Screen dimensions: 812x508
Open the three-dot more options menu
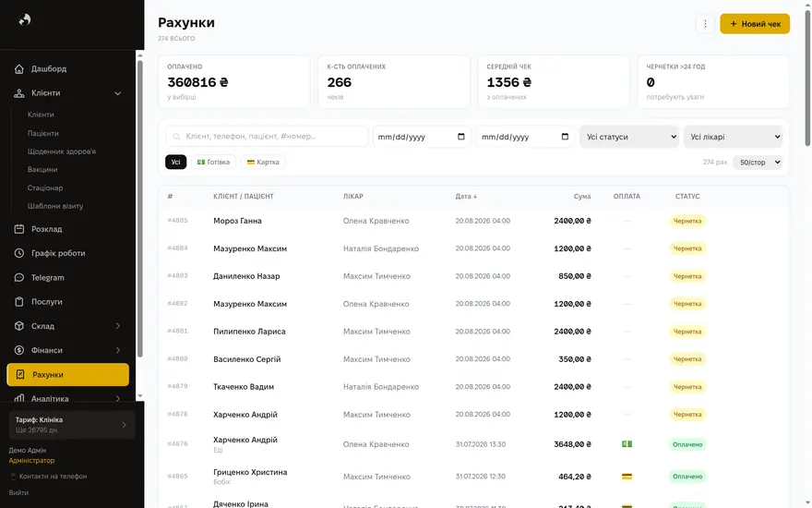click(x=705, y=24)
